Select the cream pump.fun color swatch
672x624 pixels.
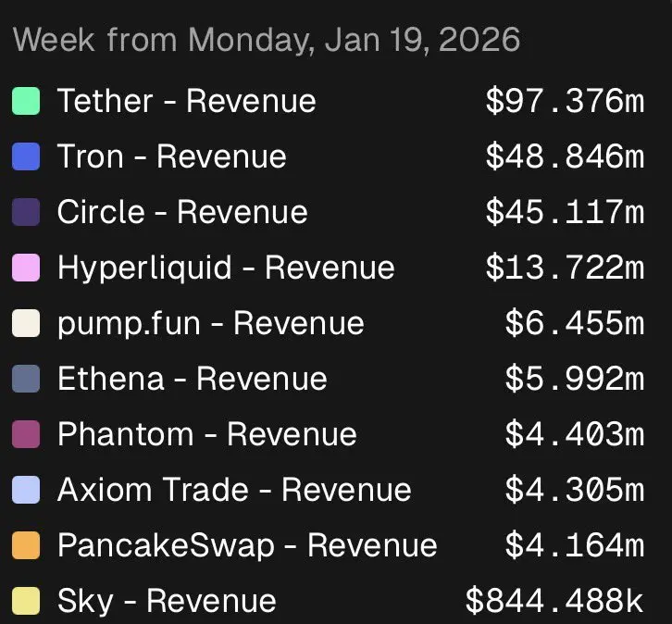coord(26,323)
